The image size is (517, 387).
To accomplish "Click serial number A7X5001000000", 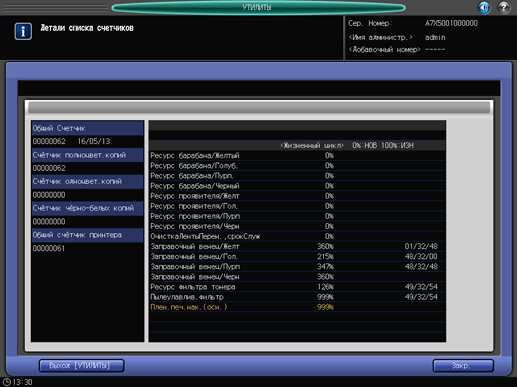I will 451,23.
